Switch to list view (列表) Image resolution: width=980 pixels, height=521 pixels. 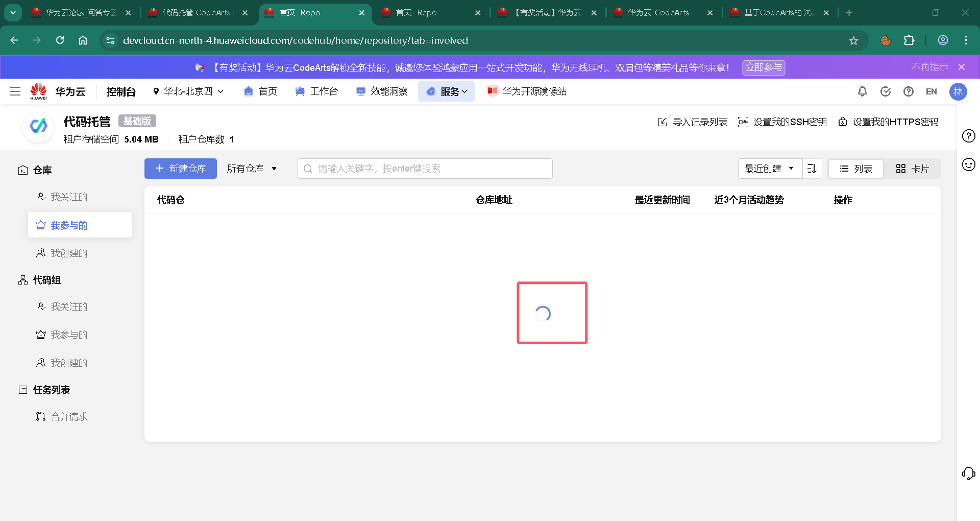click(x=856, y=169)
